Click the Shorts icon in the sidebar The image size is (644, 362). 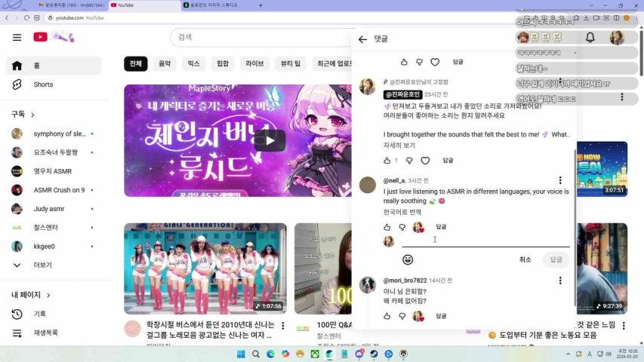click(x=17, y=84)
